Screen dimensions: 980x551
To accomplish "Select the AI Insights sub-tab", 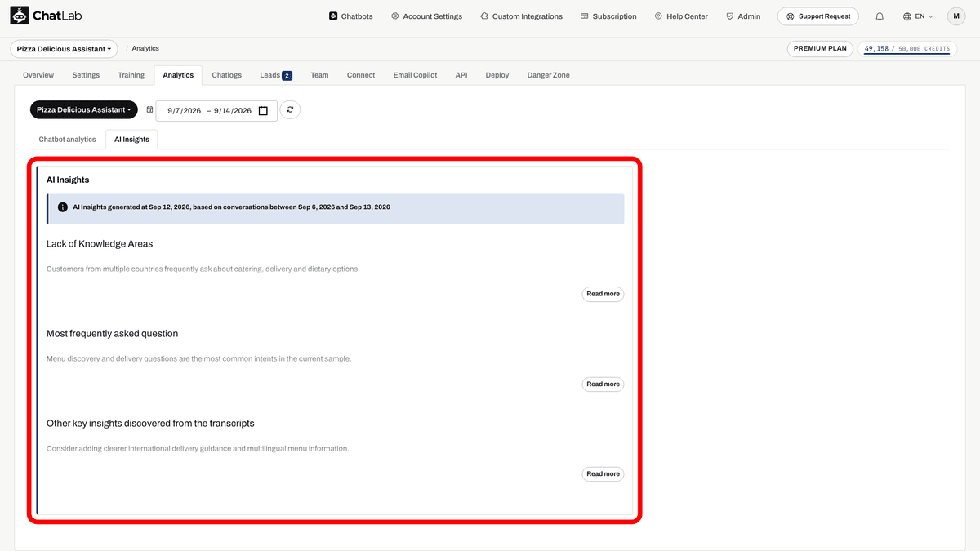I will (x=131, y=140).
